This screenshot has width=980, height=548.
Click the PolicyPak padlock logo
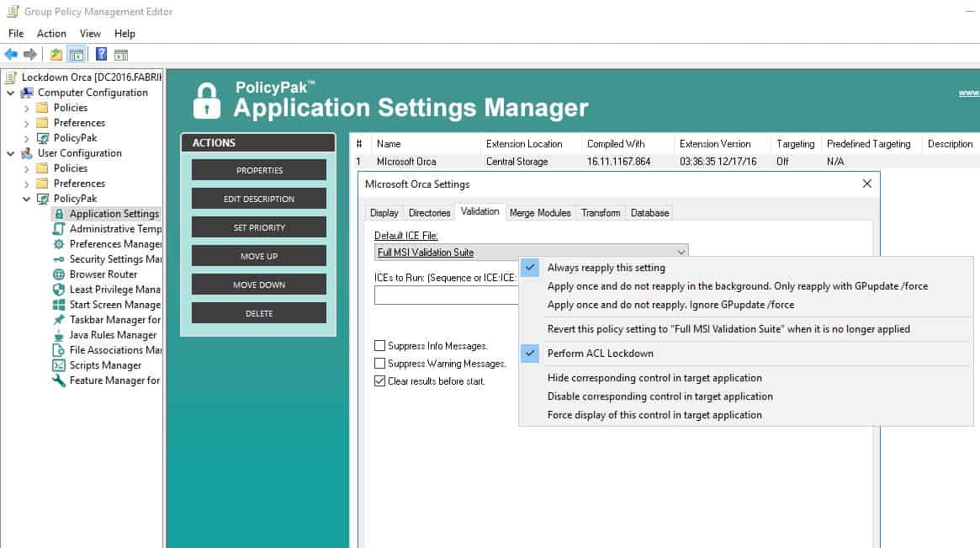(207, 101)
